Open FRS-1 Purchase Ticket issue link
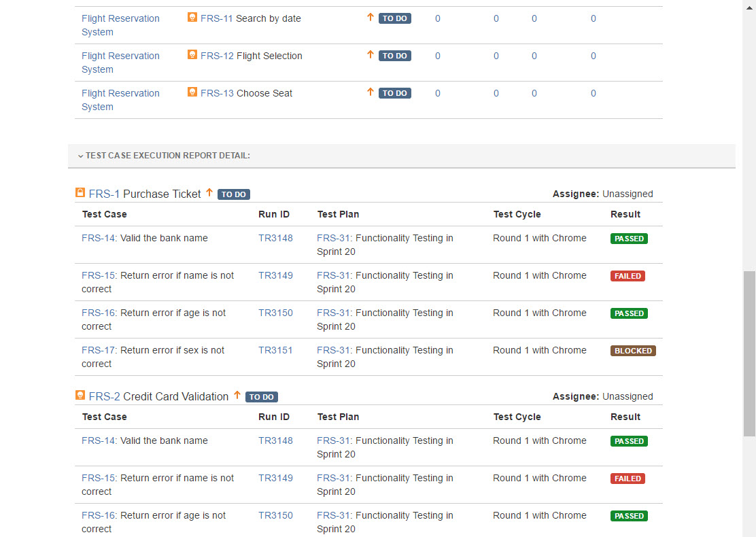Screen dimensions: 756x537 [x=104, y=194]
